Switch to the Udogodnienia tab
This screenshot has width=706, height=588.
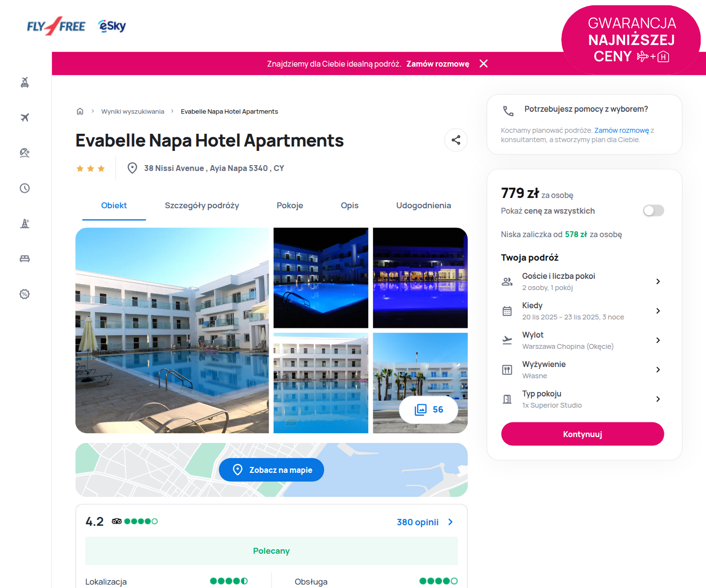[424, 205]
